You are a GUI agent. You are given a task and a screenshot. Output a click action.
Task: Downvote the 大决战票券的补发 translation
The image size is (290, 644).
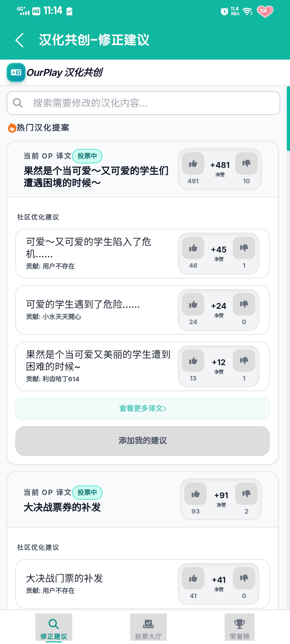pos(246,494)
